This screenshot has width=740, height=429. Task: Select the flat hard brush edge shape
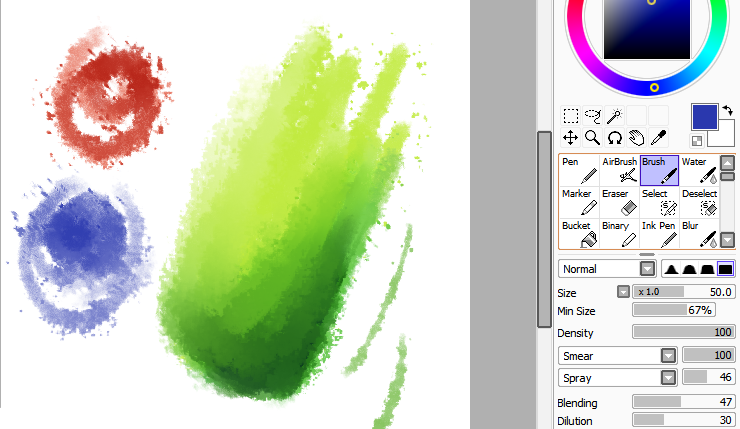(x=725, y=269)
